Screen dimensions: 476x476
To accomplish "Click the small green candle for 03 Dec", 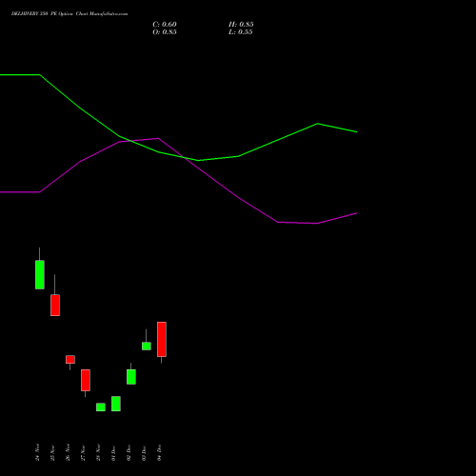I will (x=147, y=346).
